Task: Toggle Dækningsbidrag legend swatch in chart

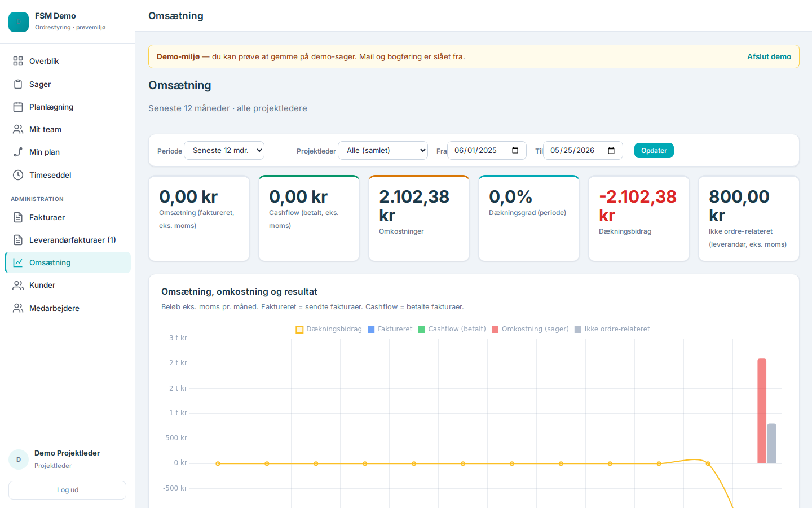Action: [x=300, y=330]
